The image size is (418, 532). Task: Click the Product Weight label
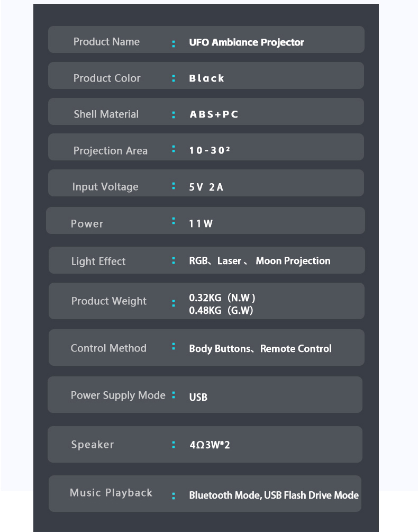pyautogui.click(x=109, y=301)
